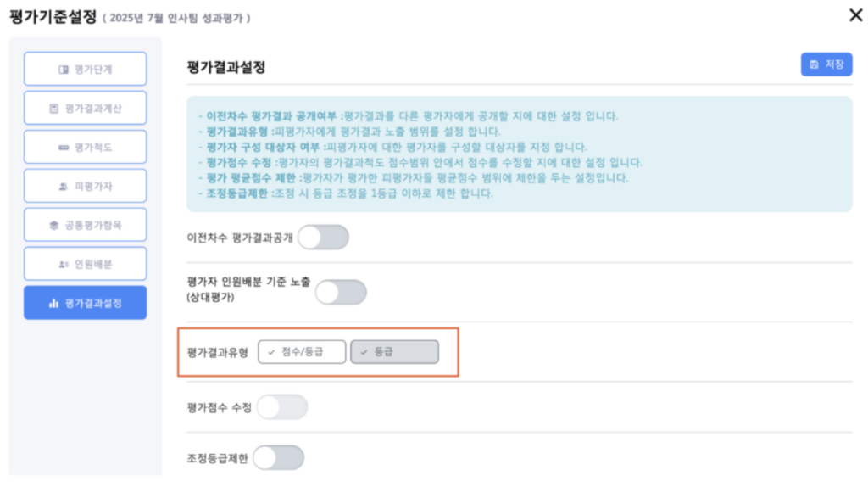Open the 평가단계 sidebar icon
This screenshot has width=868, height=487.
64,70
